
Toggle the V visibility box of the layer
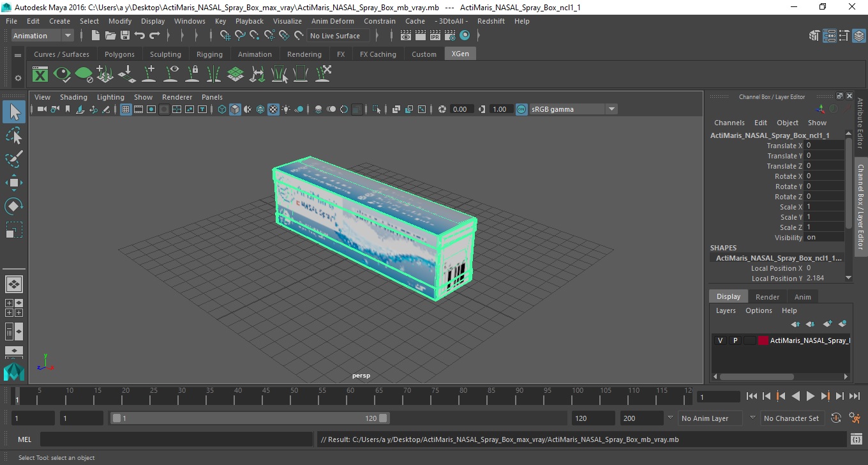[720, 340]
